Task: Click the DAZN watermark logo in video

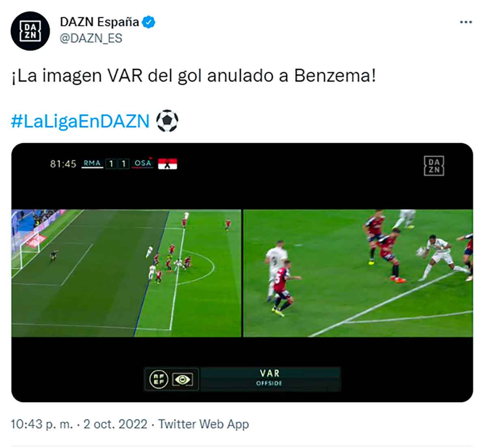Action: point(434,165)
